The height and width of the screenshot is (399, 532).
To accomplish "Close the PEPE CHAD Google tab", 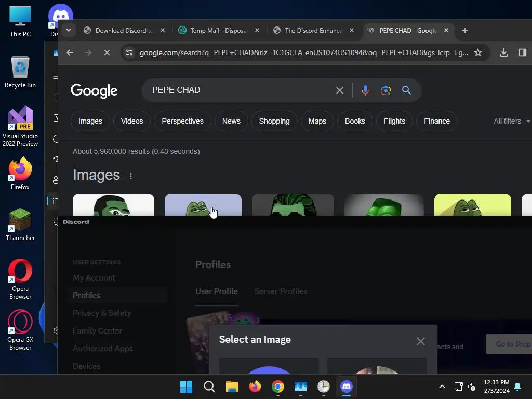I will pyautogui.click(x=446, y=30).
